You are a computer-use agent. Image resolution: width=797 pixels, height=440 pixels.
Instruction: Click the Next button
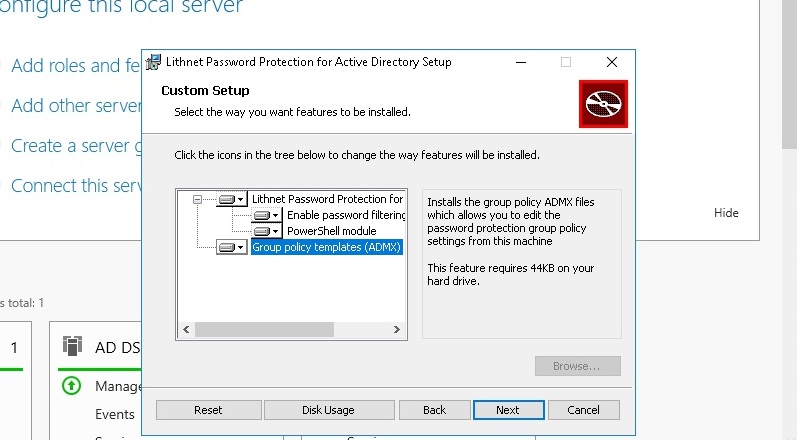tap(508, 410)
